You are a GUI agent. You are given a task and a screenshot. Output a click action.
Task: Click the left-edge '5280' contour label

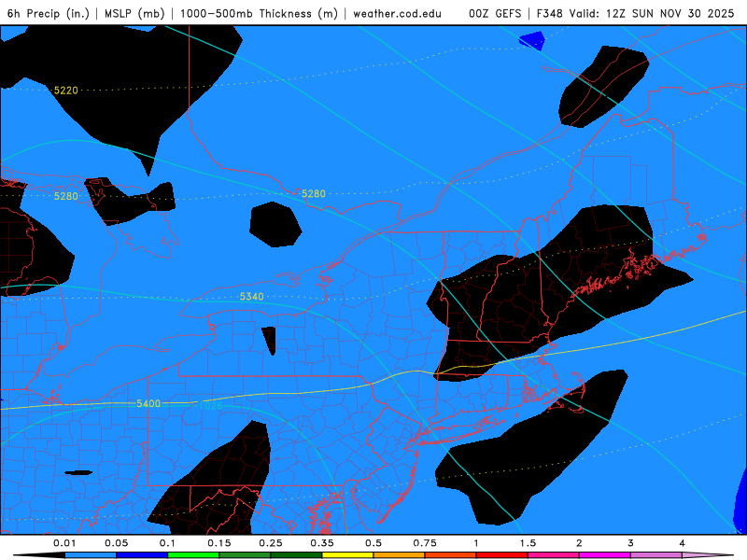tap(65, 196)
